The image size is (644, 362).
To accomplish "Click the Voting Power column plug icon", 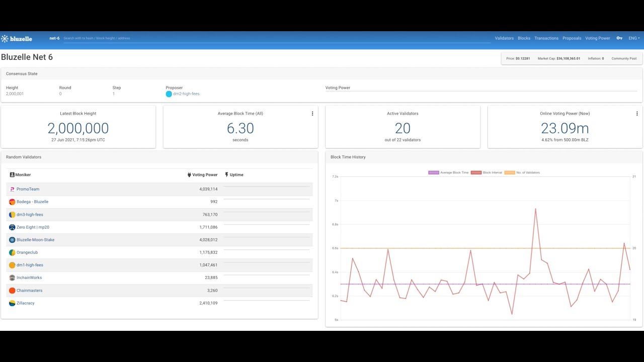I will [x=190, y=174].
